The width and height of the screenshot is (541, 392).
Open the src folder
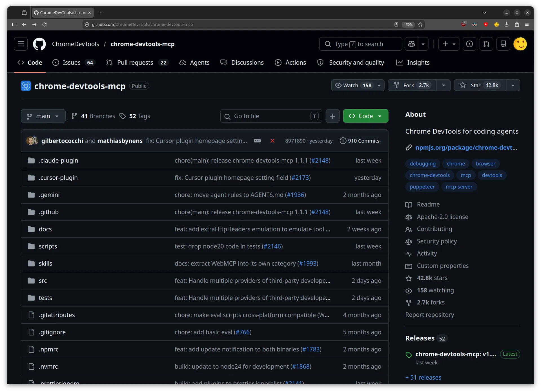pos(43,281)
